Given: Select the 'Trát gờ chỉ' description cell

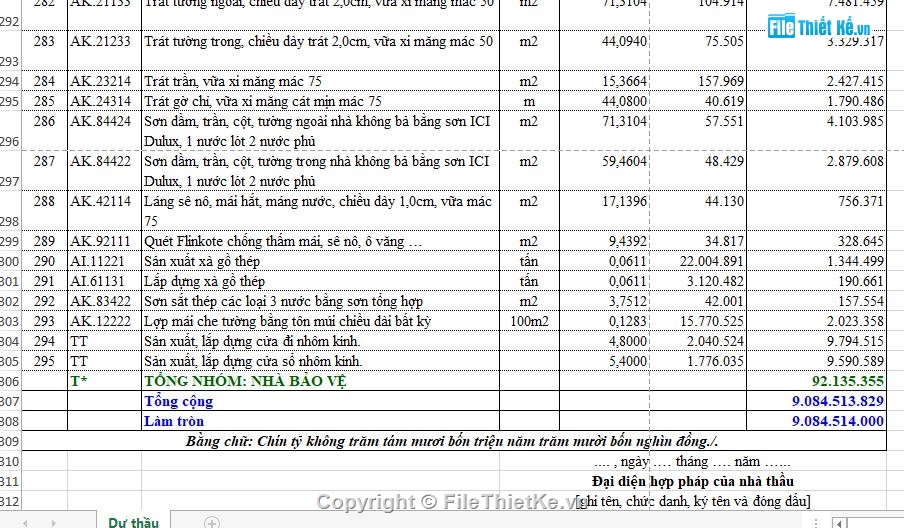Looking at the screenshot, I should click(x=321, y=101).
